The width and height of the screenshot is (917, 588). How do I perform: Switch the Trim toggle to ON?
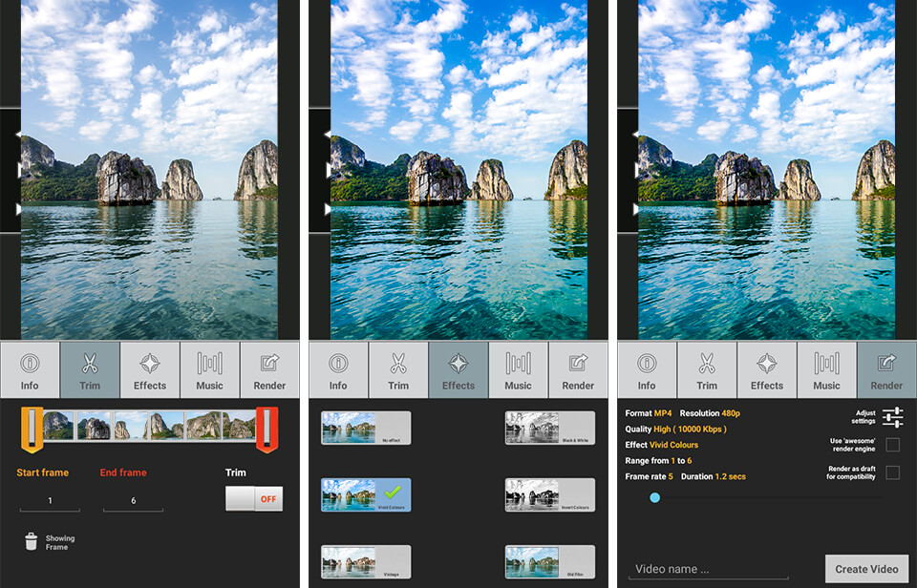(253, 497)
